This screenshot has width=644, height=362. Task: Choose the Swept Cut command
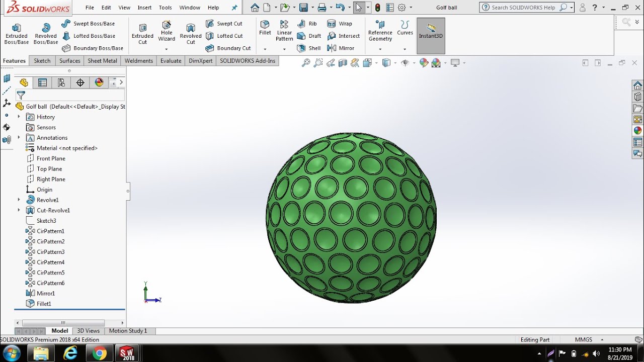(224, 24)
